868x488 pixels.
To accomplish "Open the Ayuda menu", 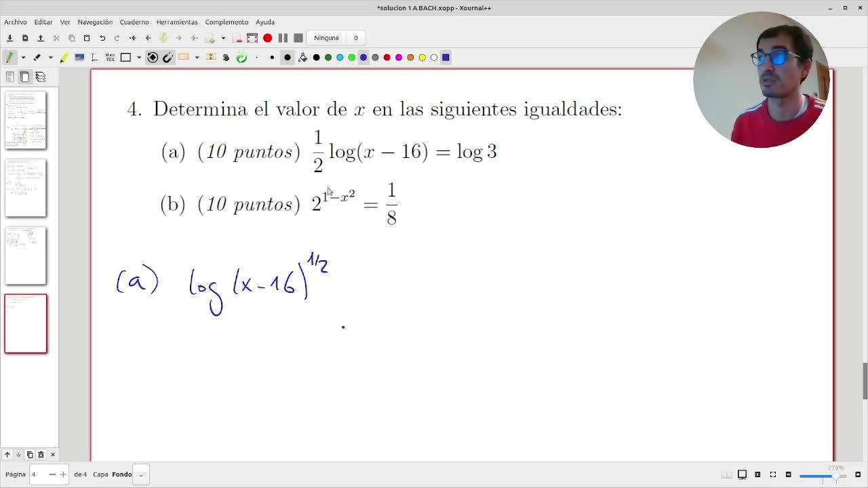I will click(x=265, y=22).
